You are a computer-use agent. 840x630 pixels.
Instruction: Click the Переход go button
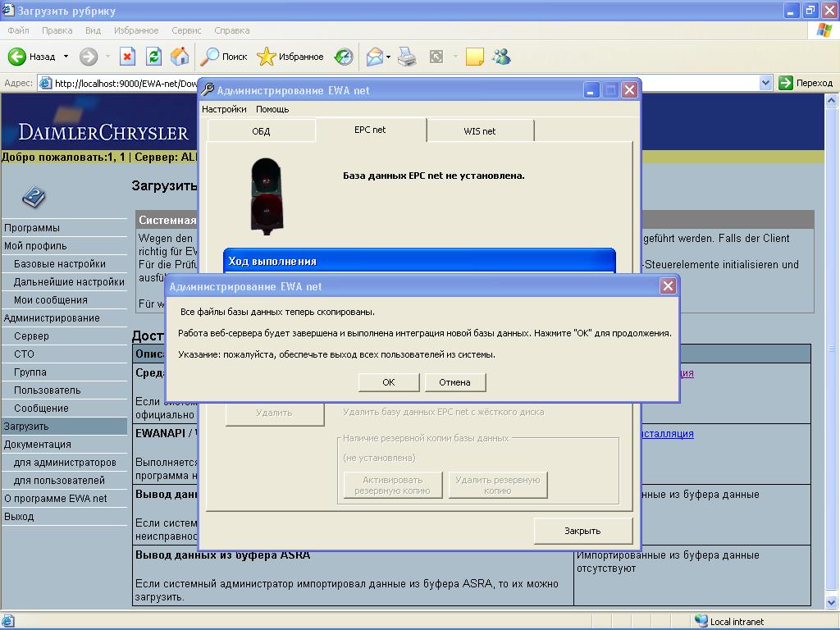coord(806,83)
